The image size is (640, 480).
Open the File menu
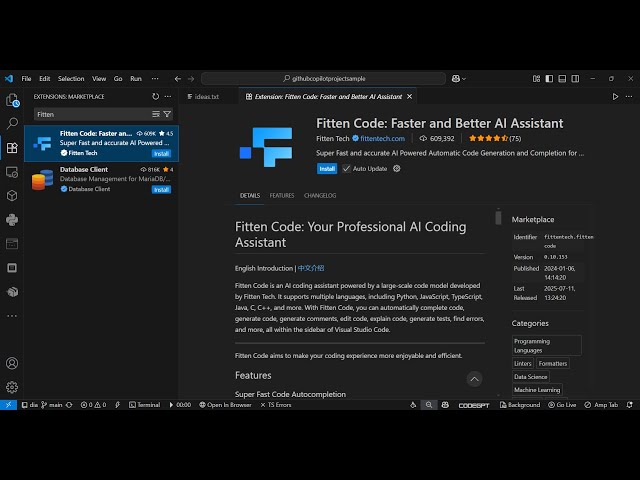[x=26, y=78]
